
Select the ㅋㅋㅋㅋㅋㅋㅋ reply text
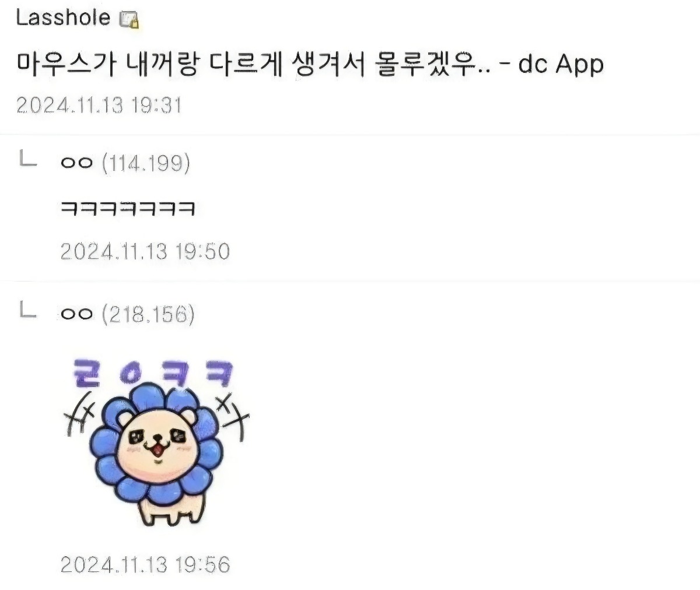tap(128, 208)
